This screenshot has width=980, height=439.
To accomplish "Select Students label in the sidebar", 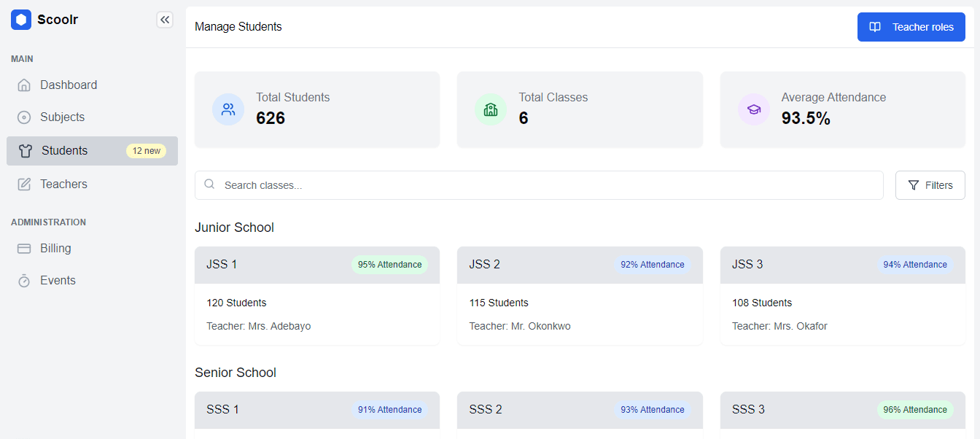I will [x=64, y=151].
